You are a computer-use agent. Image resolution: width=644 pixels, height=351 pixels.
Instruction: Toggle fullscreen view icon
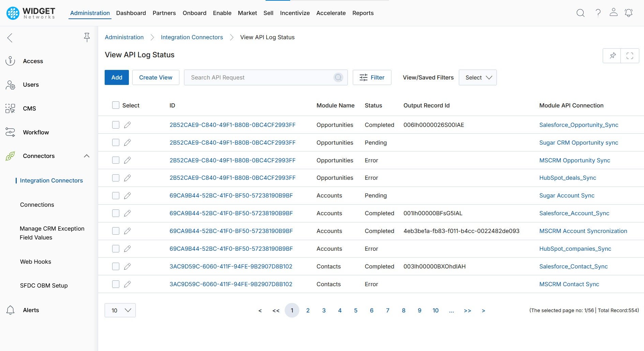(630, 56)
